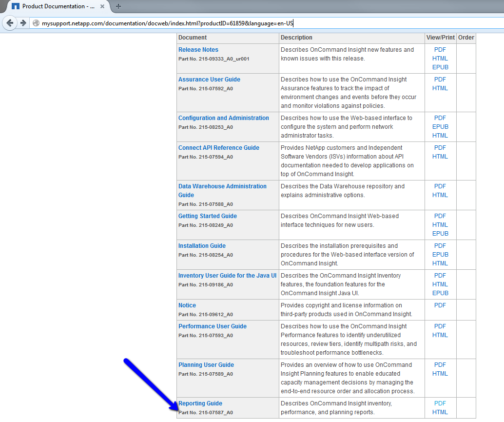The image size is (504, 422).
Task: Open Configuration and Administration HTML
Action: click(x=440, y=136)
